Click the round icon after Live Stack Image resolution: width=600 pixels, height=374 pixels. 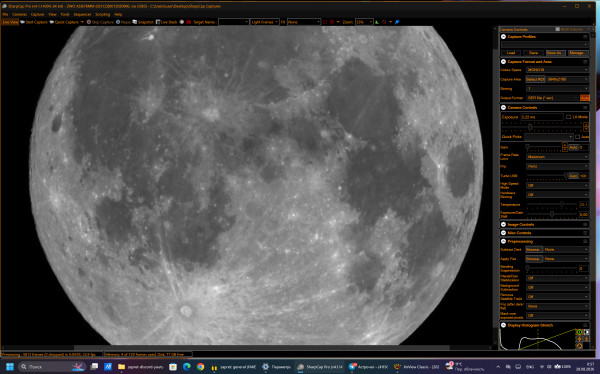(x=182, y=22)
